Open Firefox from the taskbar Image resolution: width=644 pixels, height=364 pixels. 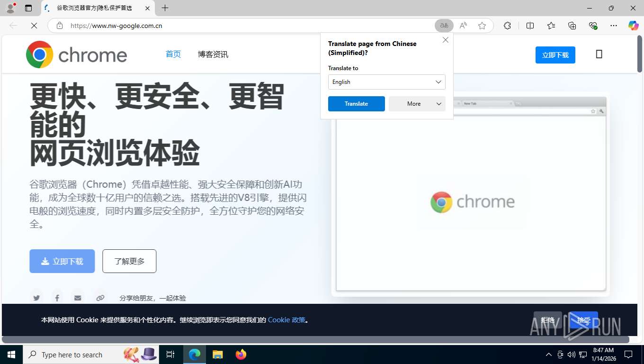click(x=241, y=355)
